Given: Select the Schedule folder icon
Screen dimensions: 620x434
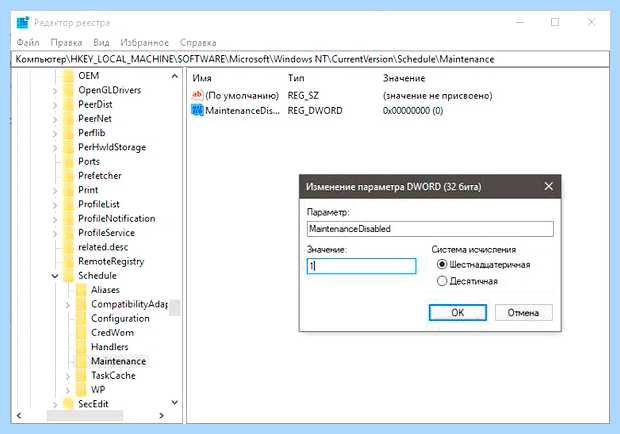Looking at the screenshot, I should click(69, 275).
